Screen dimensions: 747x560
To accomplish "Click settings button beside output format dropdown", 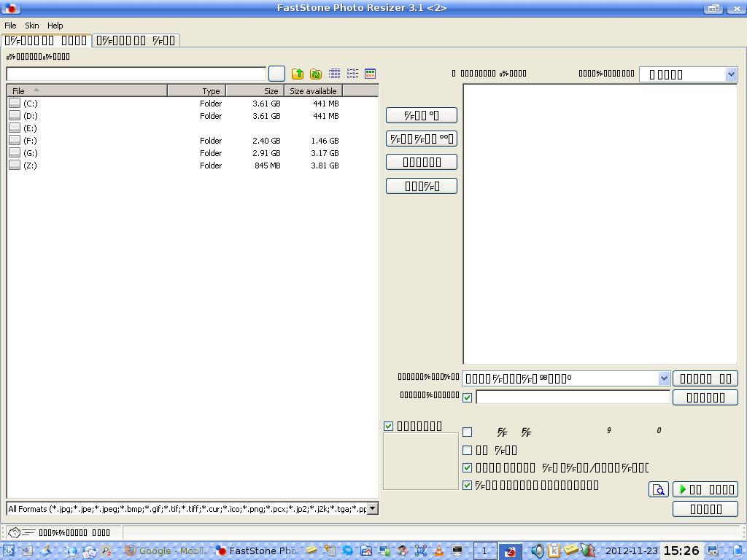I will (x=705, y=378).
